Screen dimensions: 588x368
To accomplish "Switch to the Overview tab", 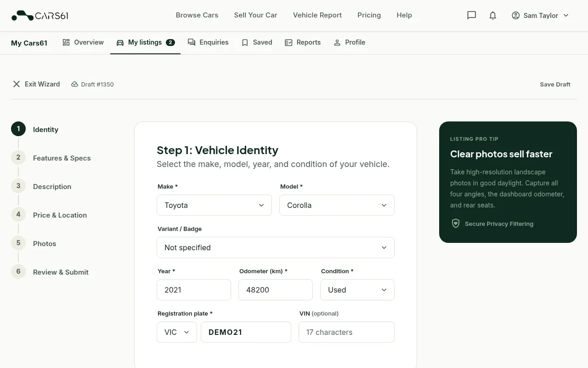I will click(x=83, y=42).
